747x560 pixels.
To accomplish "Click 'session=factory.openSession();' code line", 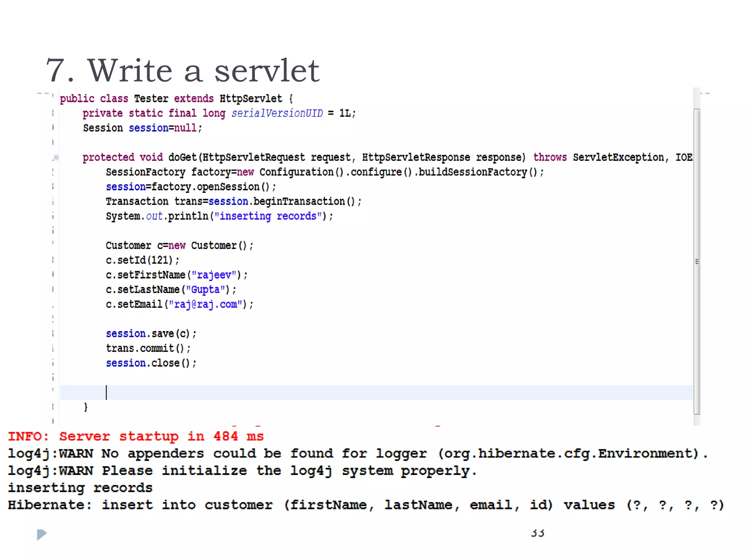I will click(191, 187).
